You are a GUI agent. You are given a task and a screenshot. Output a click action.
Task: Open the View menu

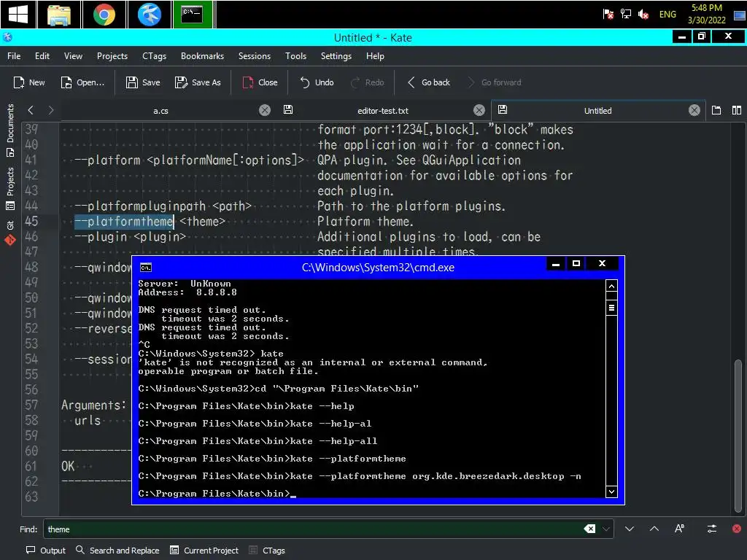(73, 56)
